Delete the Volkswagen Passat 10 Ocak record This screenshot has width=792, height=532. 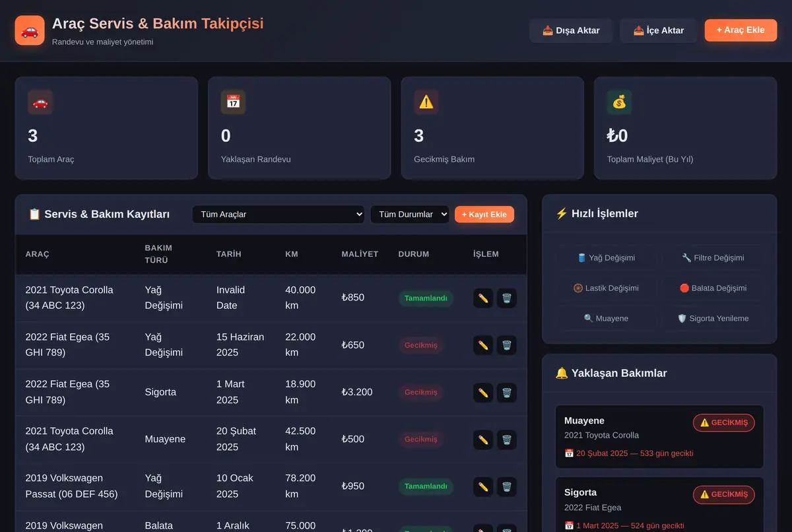[507, 487]
